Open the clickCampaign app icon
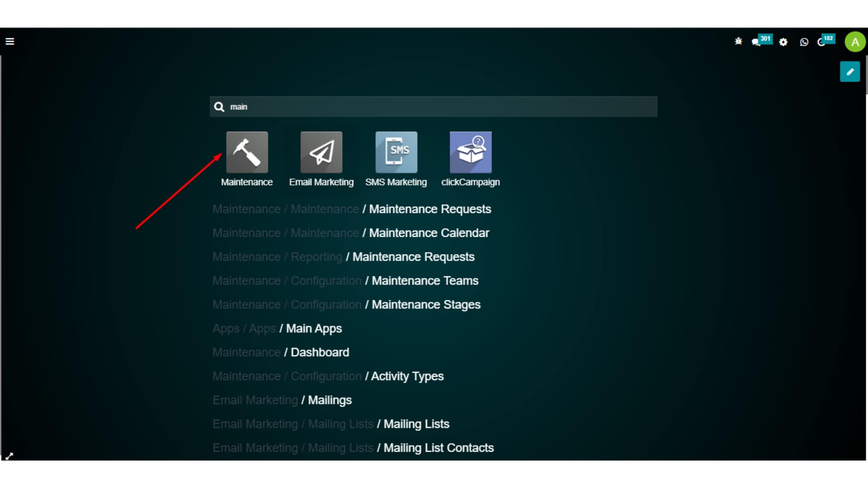The height and width of the screenshot is (488, 868). 470,152
